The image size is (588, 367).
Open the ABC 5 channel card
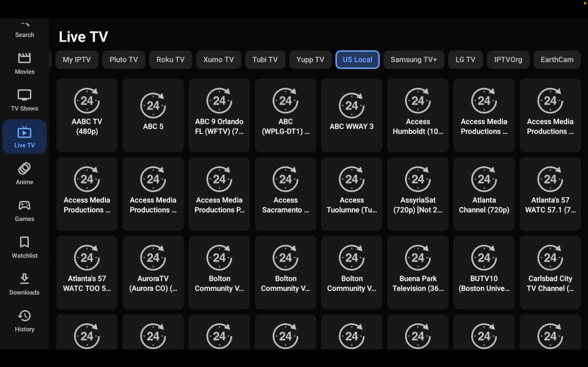click(x=153, y=115)
